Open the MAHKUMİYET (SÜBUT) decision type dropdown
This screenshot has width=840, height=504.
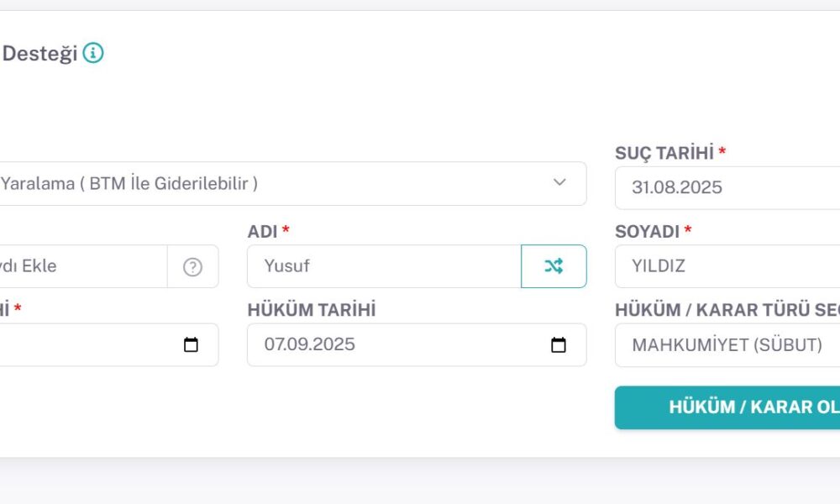click(x=727, y=345)
